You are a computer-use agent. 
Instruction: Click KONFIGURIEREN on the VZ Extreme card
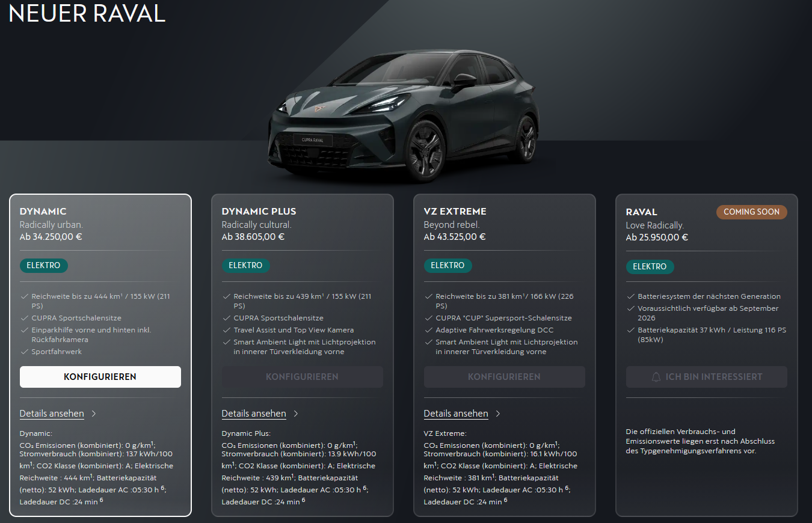505,377
